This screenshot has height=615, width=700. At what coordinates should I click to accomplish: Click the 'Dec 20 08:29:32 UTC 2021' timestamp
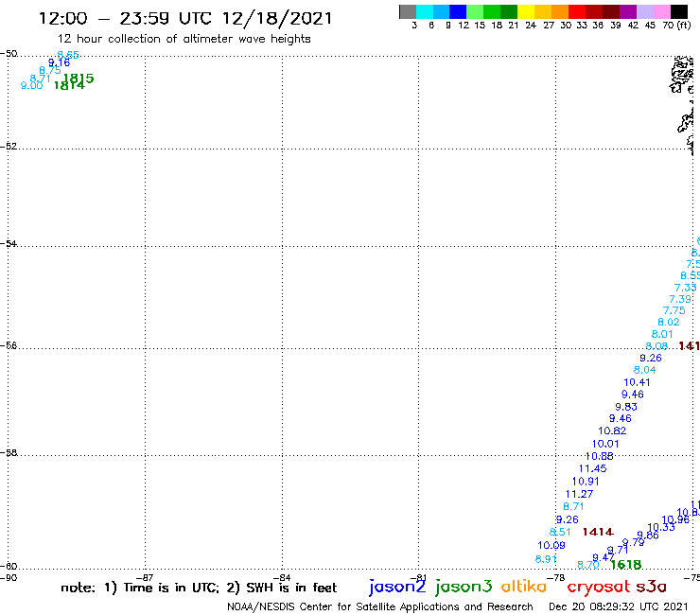pos(619,606)
